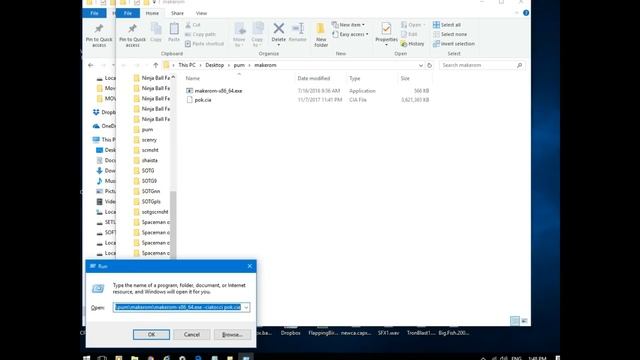Close the Run dialog with the X
This screenshot has width=640, height=360.
tap(250, 266)
